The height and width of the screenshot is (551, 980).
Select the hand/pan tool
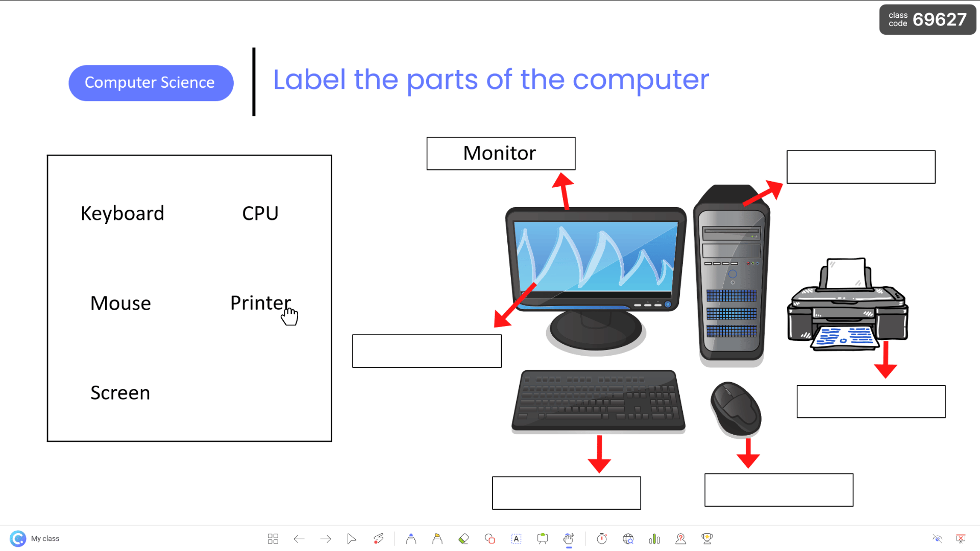[x=569, y=538]
